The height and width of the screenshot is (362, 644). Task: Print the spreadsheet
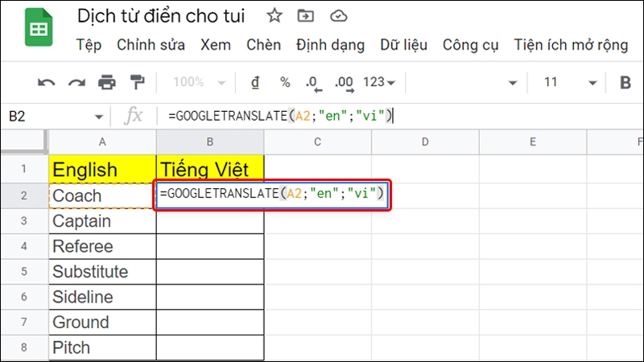(107, 83)
